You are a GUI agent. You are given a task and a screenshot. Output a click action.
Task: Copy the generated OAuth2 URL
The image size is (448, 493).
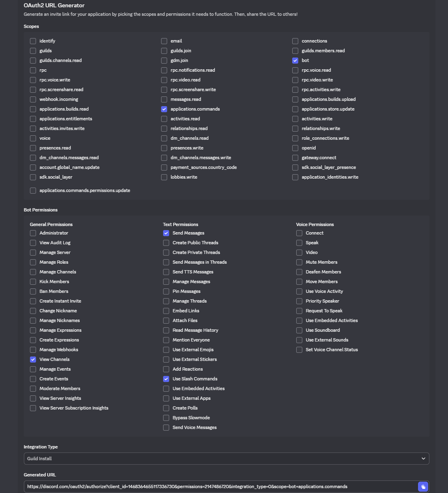423,487
